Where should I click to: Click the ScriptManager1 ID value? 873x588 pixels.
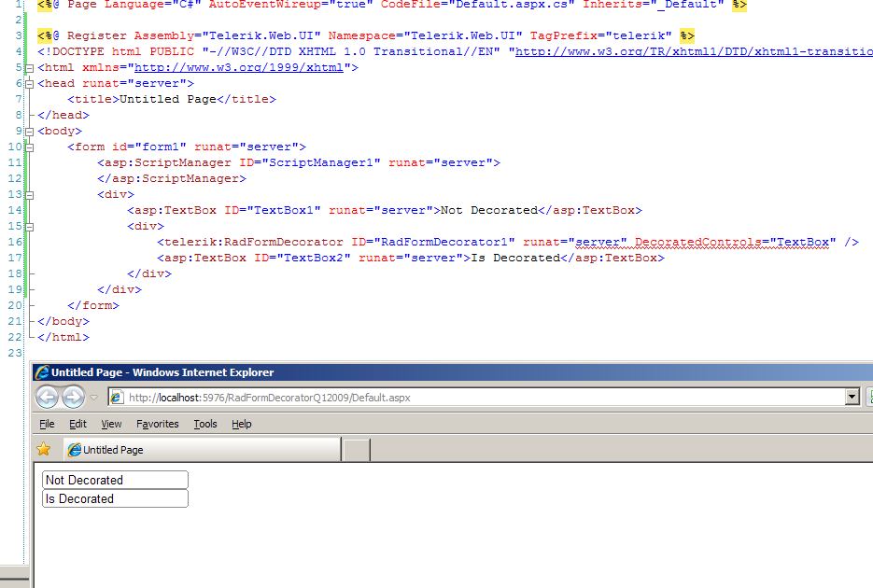pos(321,162)
